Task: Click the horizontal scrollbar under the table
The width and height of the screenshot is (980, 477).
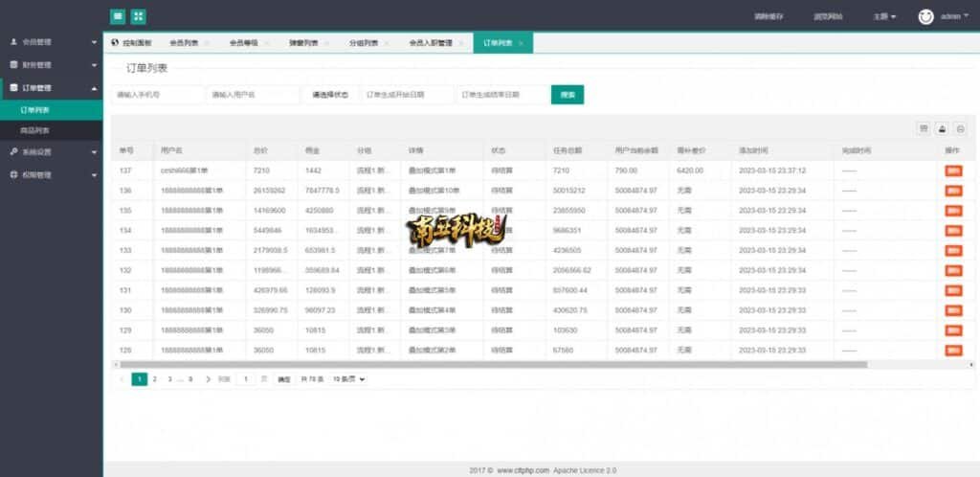Action: pos(488,364)
